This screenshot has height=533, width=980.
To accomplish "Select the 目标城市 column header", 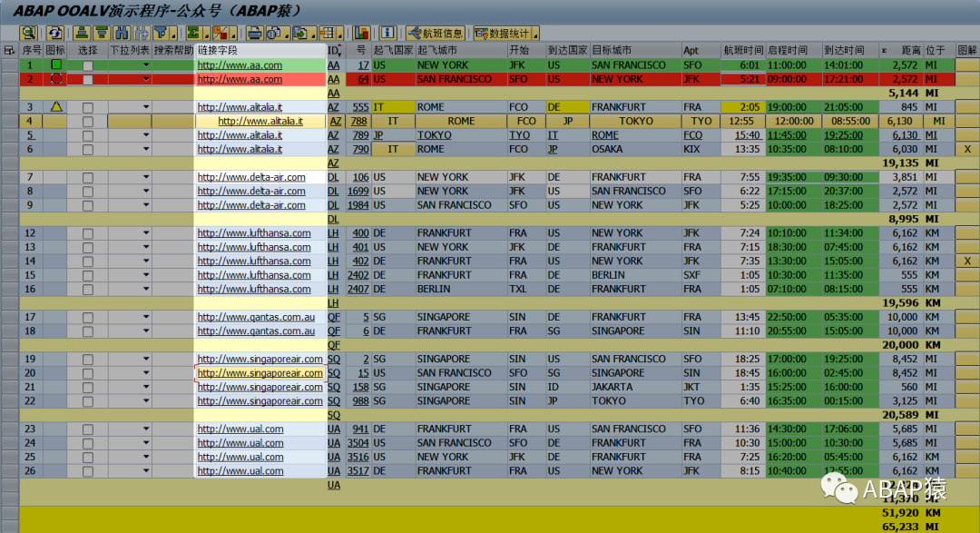I will point(635,50).
